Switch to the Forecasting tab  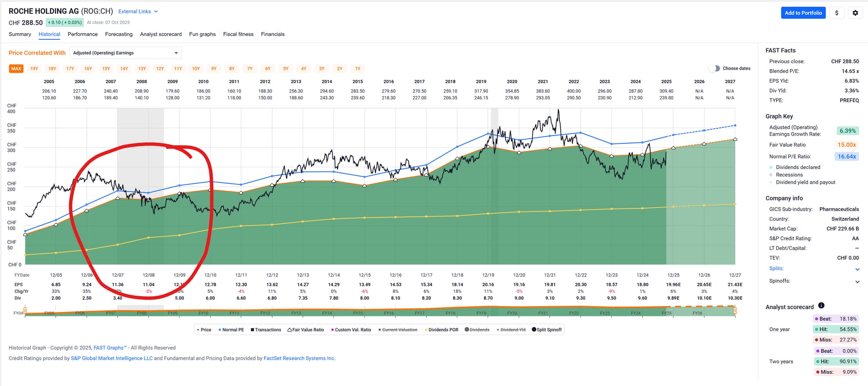coord(118,34)
